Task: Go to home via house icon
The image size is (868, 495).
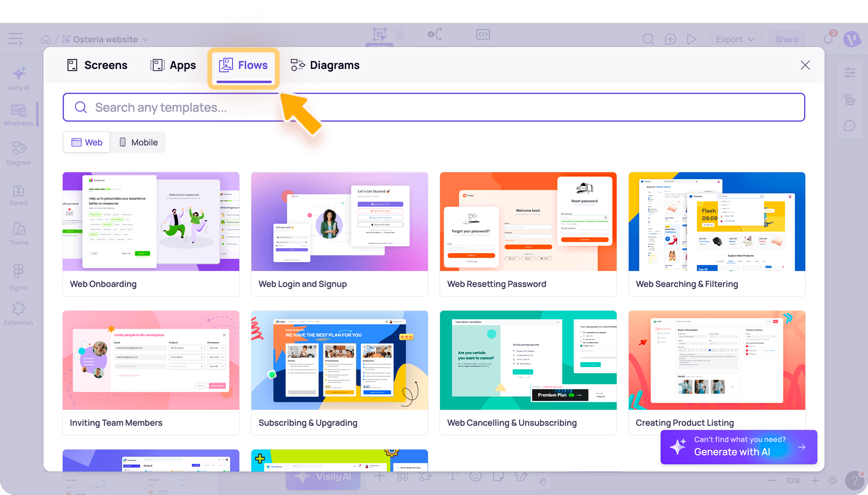Action: coord(46,39)
